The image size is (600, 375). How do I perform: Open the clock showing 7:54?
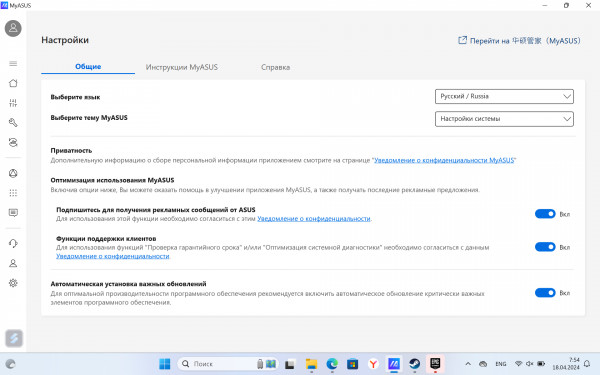coord(565,364)
